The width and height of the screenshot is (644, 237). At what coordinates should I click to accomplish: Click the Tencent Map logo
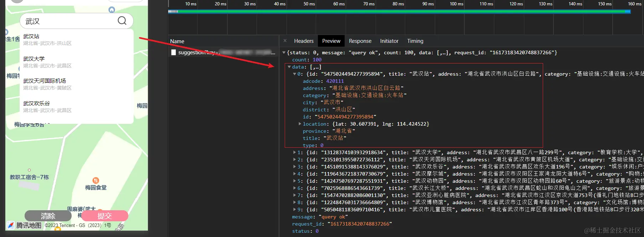point(24,225)
